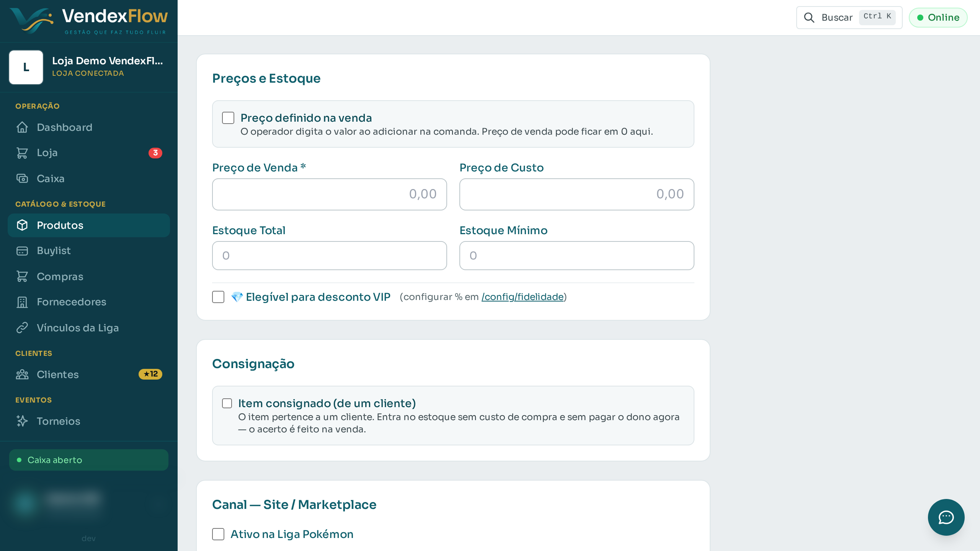Focus the Preço de Venda field
Screen dimensions: 980x551
[330, 194]
